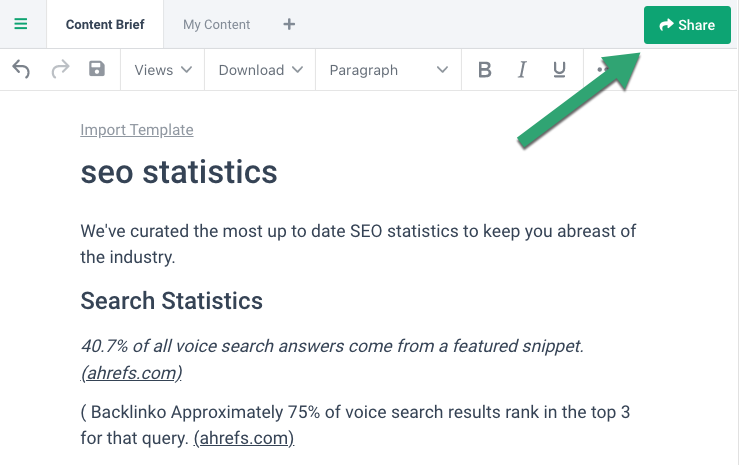Click the green Share button
This screenshot has width=739, height=465.
(x=687, y=25)
